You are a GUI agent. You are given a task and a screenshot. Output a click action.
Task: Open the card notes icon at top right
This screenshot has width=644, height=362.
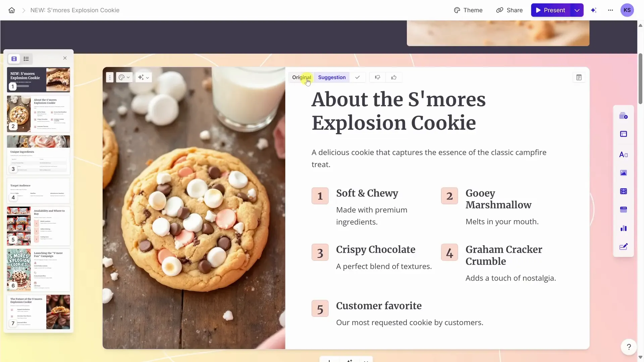[579, 77]
